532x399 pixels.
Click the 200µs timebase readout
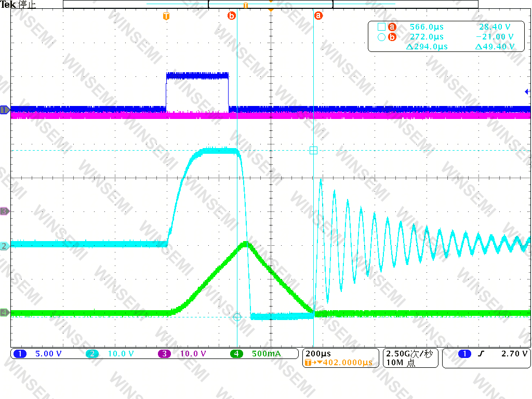click(318, 354)
